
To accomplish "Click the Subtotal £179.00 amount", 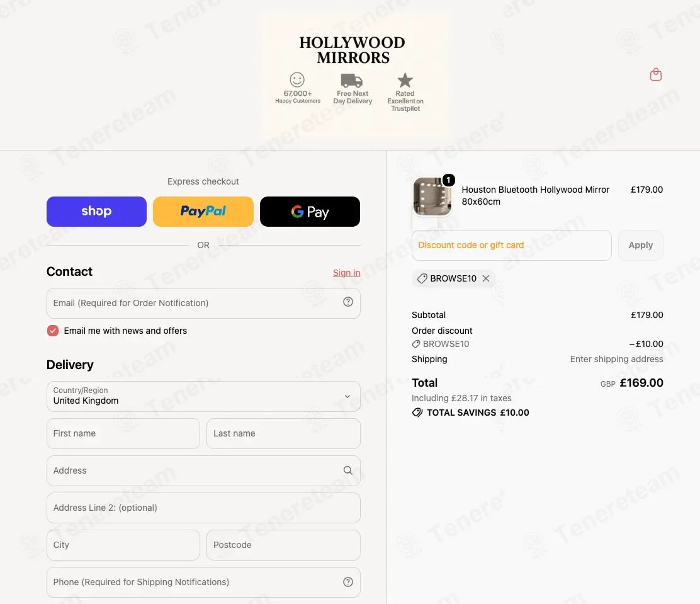I will [x=647, y=315].
